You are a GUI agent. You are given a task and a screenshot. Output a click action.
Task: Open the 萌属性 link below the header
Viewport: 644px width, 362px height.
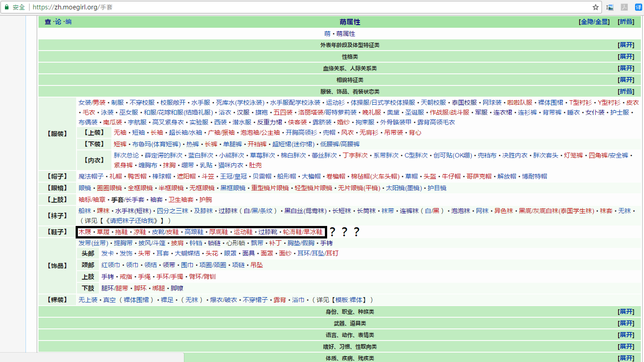coord(346,34)
